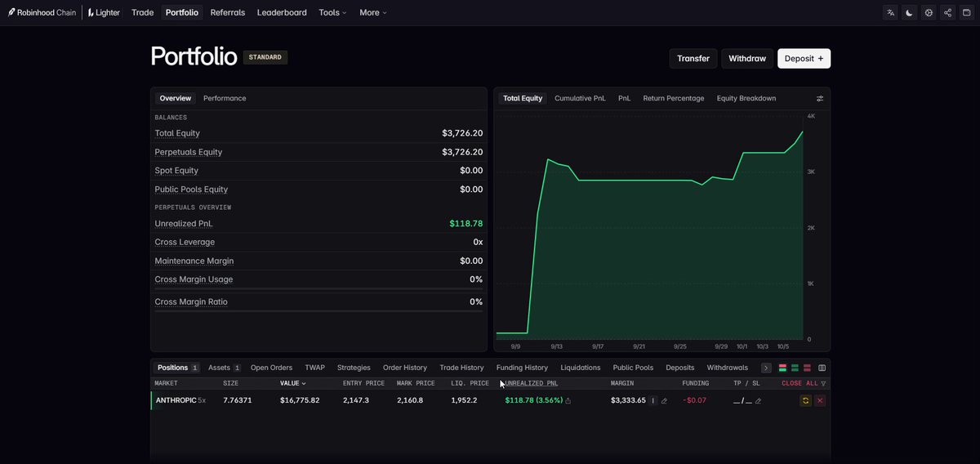Click UNREALIZED PNL column header
Screen dimensions: 980x464
point(532,383)
